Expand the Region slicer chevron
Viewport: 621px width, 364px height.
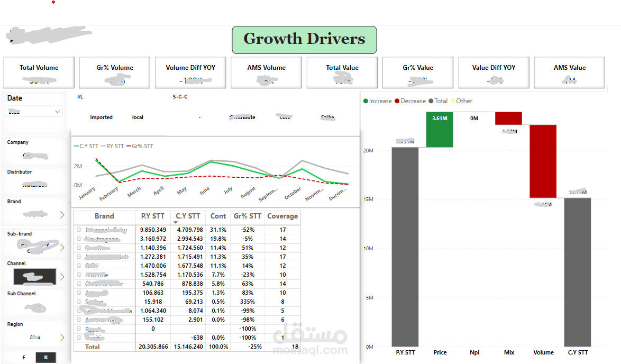point(62,337)
